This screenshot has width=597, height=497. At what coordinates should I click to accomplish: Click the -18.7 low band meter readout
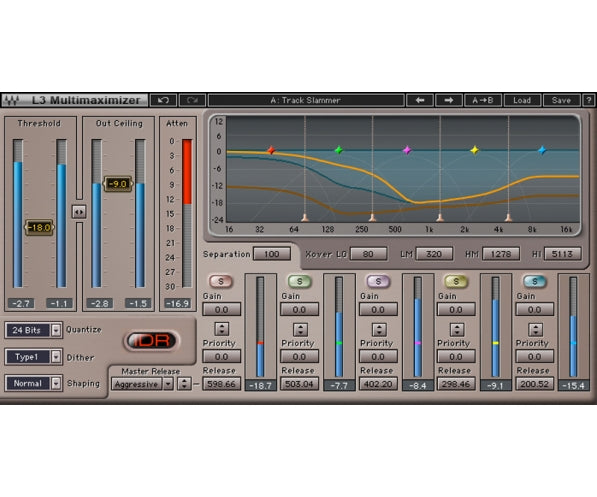pyautogui.click(x=260, y=385)
